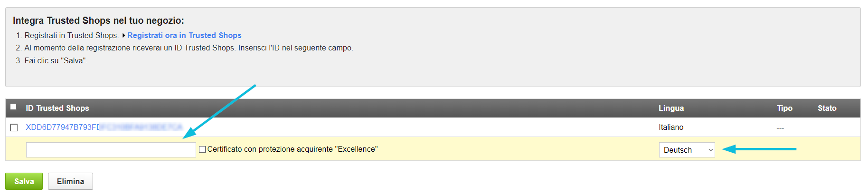Viewport: 868px width, 196px height.
Task: Tick the checkbox beside the XDD6D77947B793F ID
Action: (x=14, y=127)
